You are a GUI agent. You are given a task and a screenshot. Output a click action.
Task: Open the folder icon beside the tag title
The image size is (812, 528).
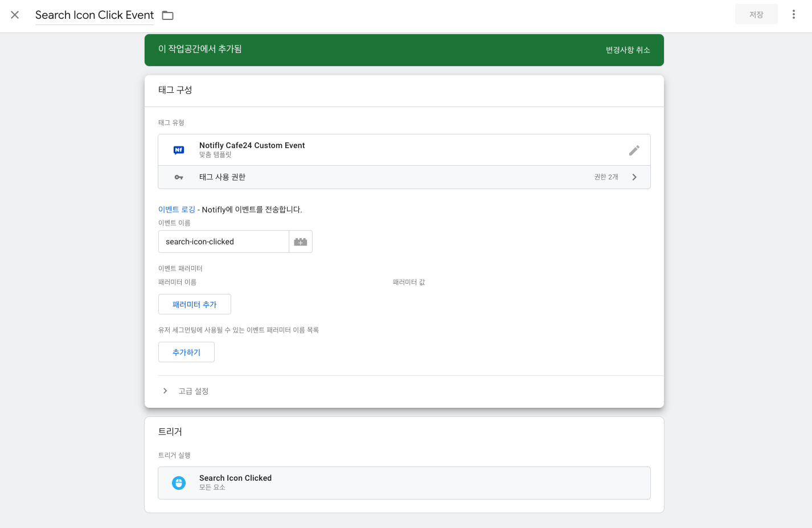[167, 15]
